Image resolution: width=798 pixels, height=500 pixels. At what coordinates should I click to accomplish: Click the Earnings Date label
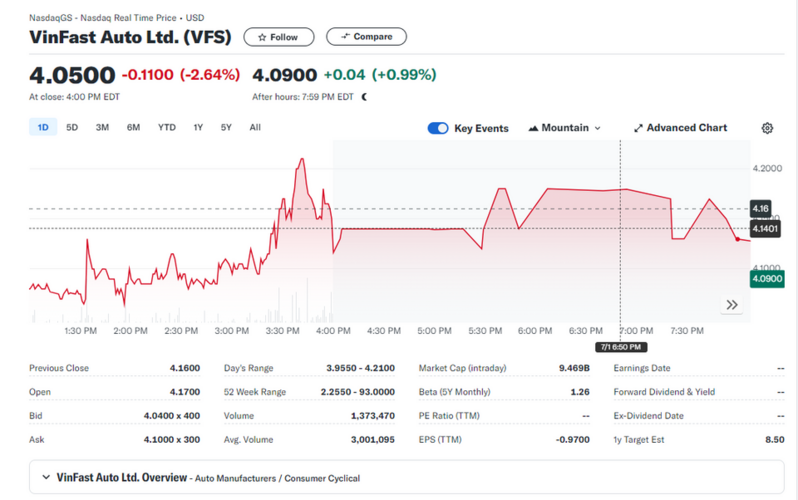[x=642, y=368]
